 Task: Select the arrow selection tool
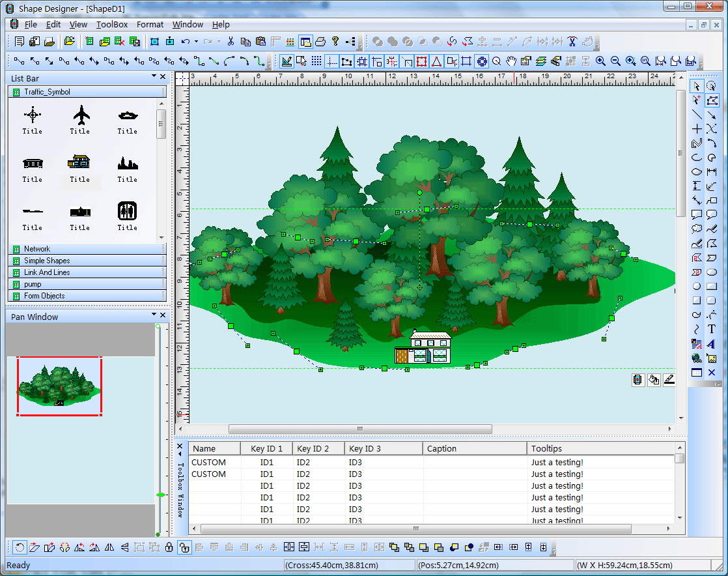tap(696, 85)
